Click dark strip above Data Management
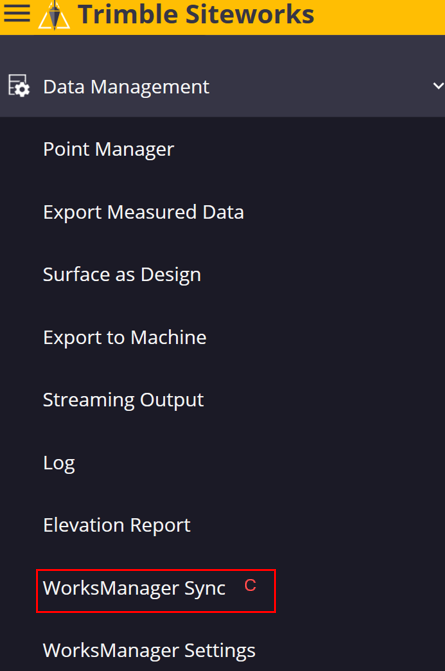Viewport: 445px width, 671px height. [222, 45]
